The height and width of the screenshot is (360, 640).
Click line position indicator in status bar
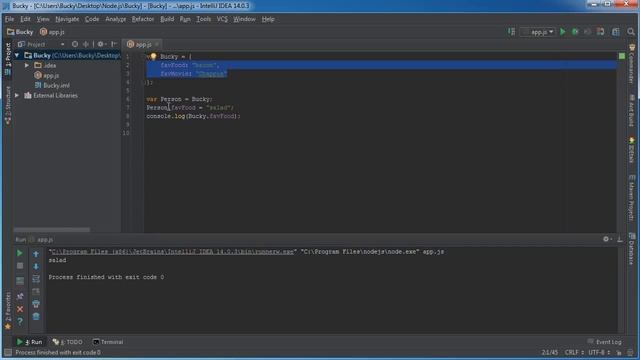coord(549,352)
